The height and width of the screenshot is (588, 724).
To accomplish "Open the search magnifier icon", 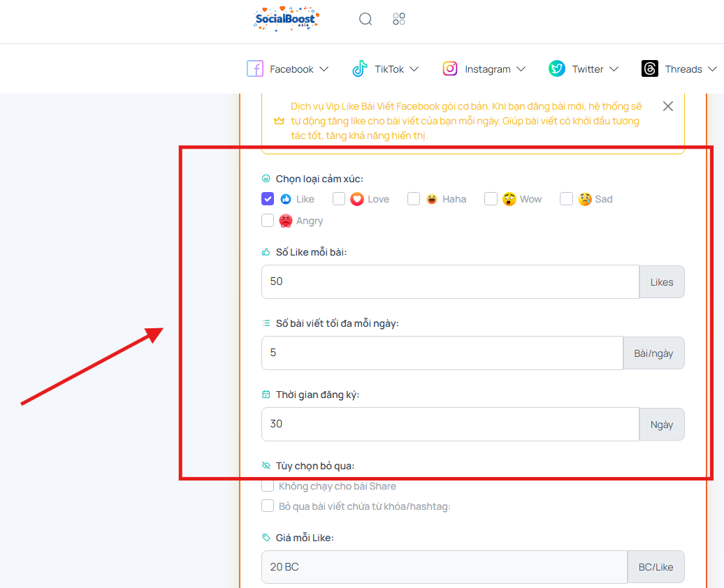I will [365, 19].
